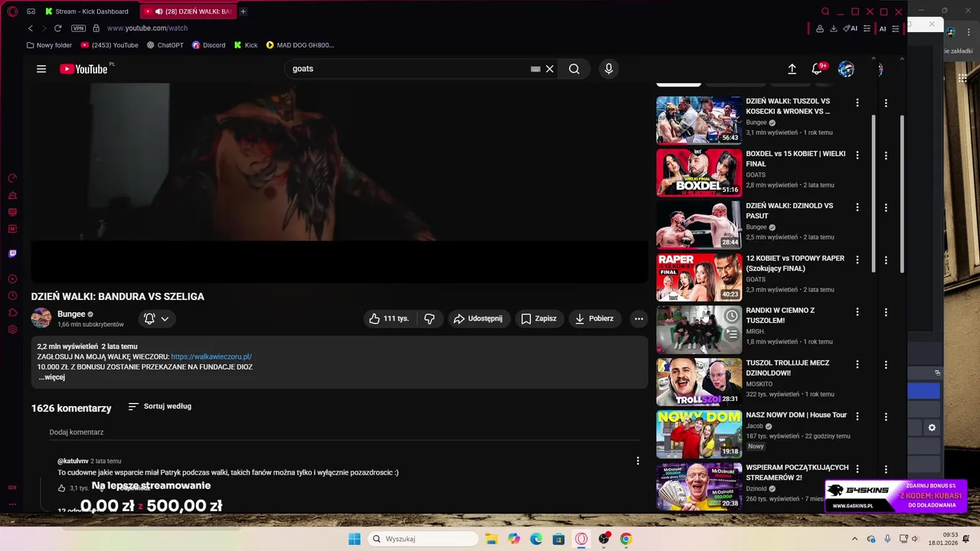Image resolution: width=980 pixels, height=551 pixels.
Task: Toggle the Opera VPN badge
Action: [x=79, y=28]
